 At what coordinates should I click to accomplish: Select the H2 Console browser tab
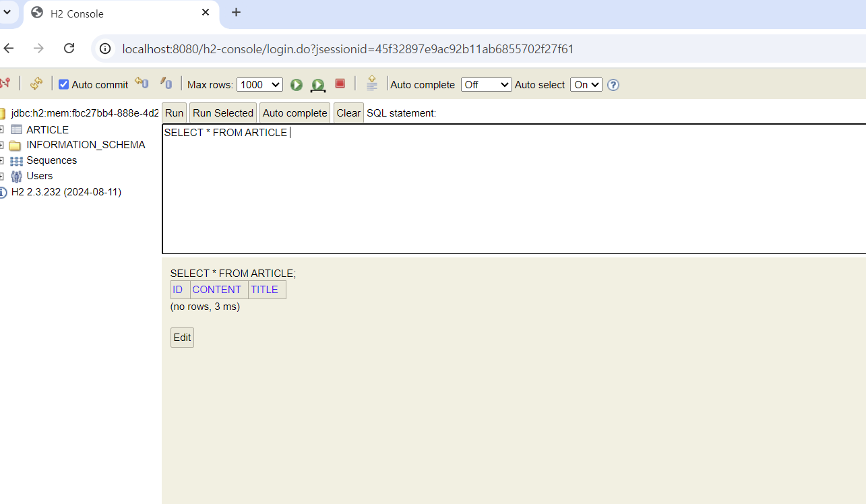pos(121,13)
